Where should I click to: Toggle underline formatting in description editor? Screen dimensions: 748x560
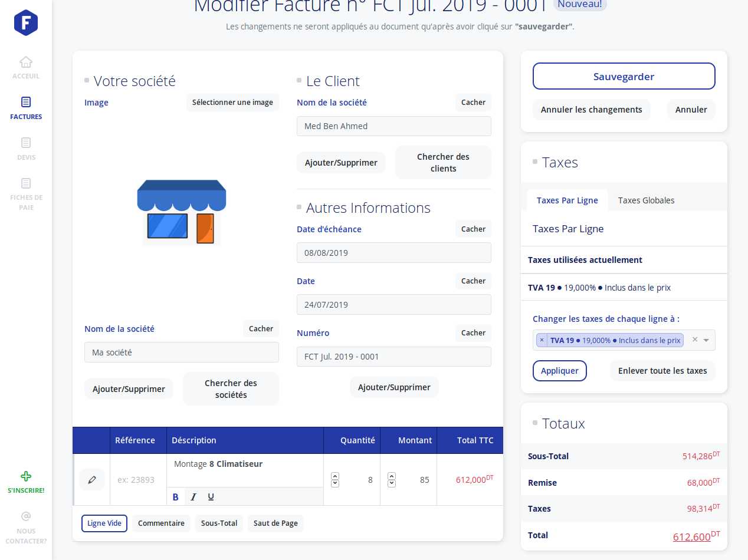click(211, 497)
